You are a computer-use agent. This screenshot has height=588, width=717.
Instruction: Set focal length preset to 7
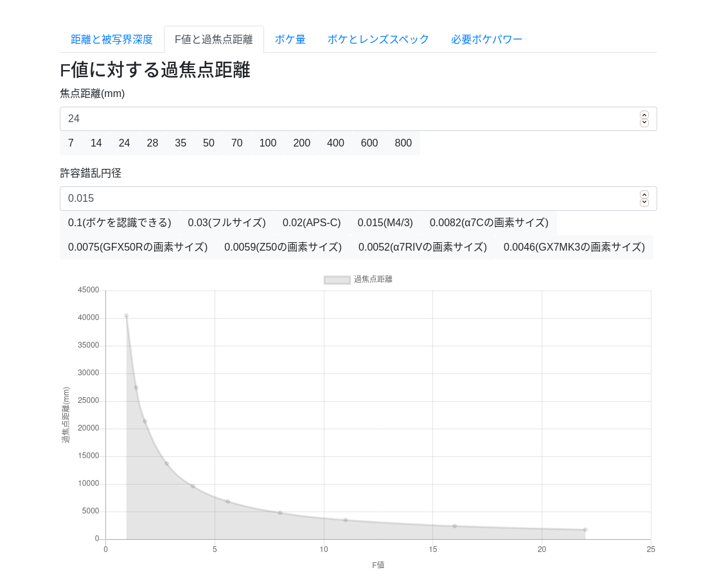71,143
